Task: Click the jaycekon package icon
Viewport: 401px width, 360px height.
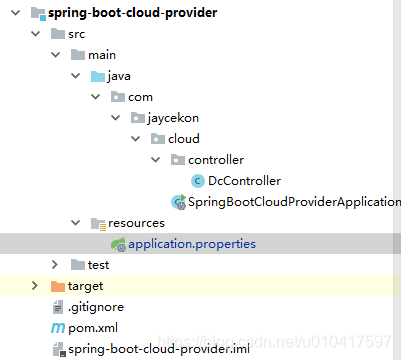Action: tap(138, 118)
